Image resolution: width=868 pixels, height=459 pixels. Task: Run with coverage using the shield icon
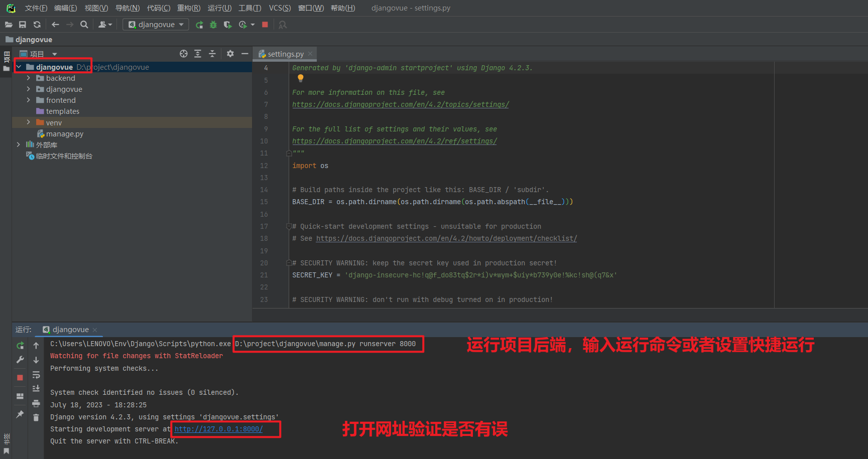[227, 25]
